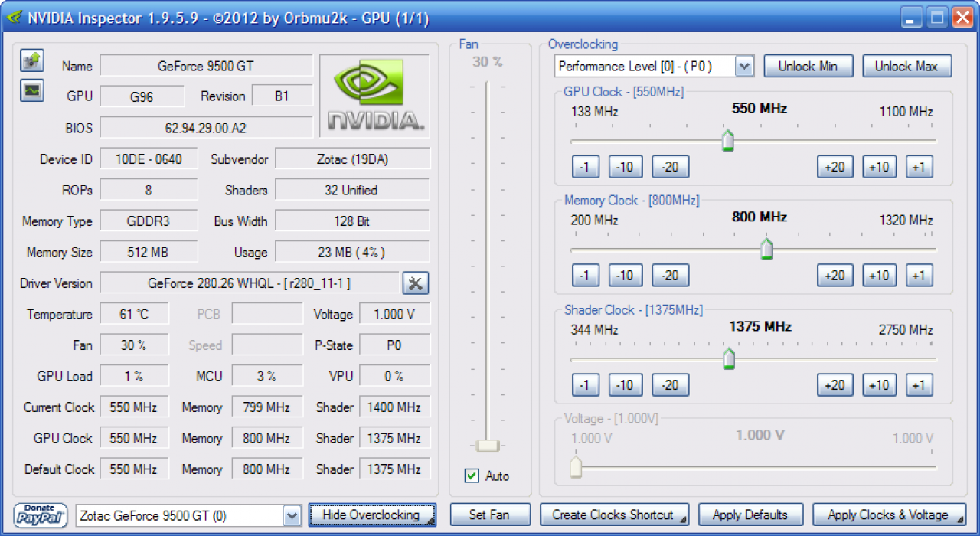Decrease GPU Clock by 10 MHz
Image resolution: width=980 pixels, height=536 pixels.
click(626, 167)
